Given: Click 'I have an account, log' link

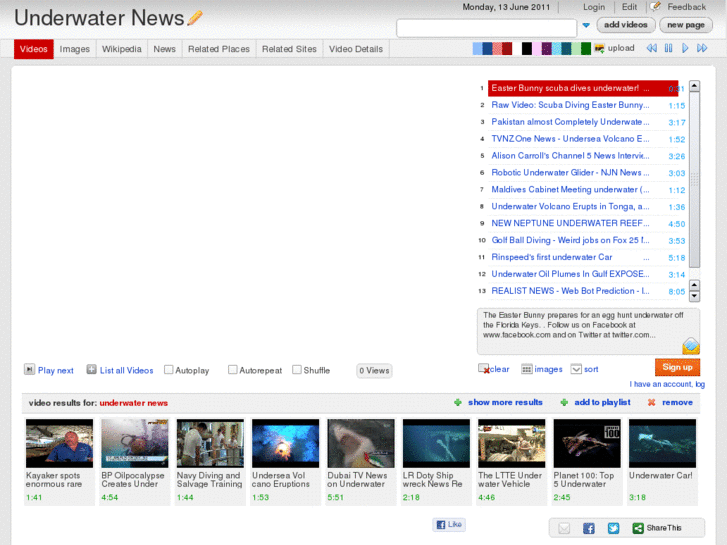Looking at the screenshot, I should (x=667, y=384).
